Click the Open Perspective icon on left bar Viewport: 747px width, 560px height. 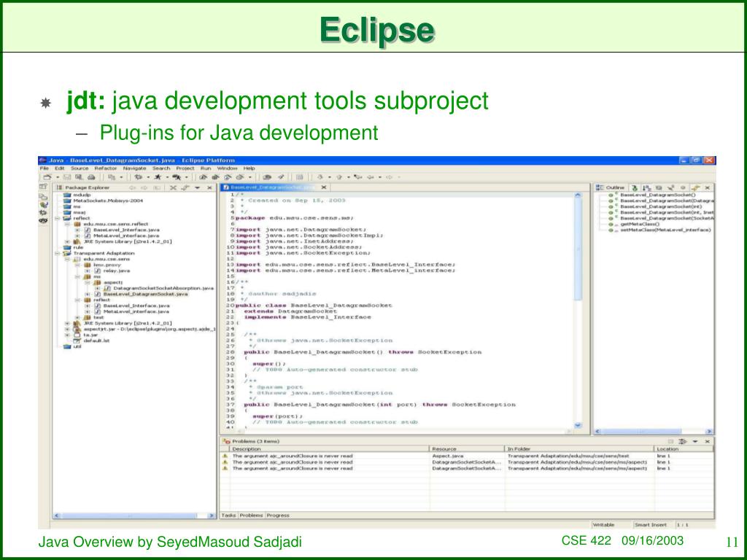43,187
